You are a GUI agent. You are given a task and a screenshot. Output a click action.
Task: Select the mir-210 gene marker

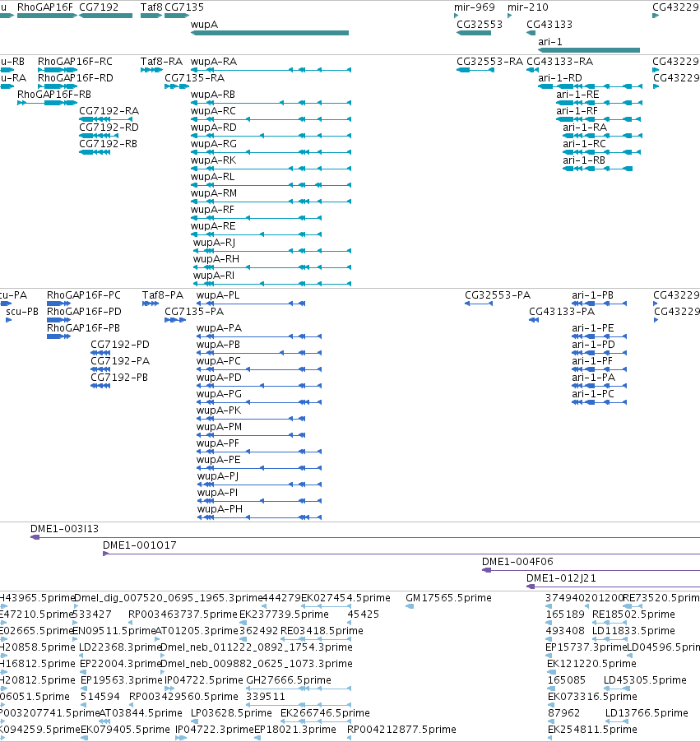pos(509,16)
